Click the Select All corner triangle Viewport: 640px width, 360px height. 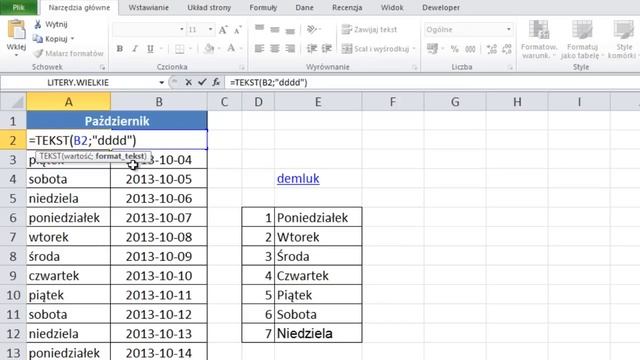17,102
